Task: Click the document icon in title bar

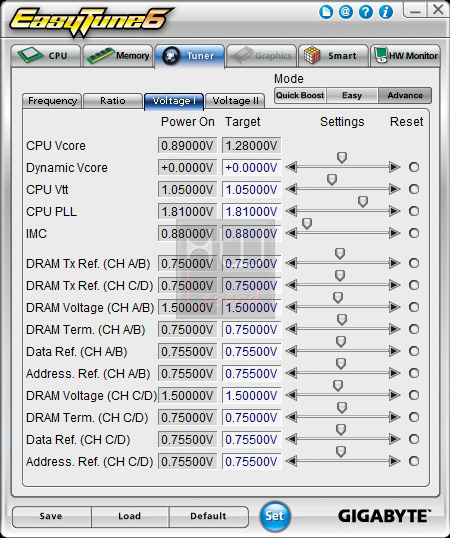Action: 326,12
